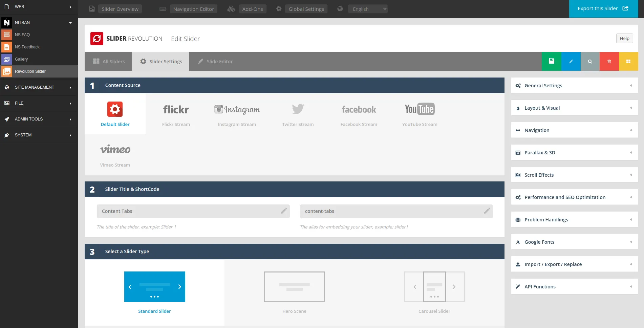Switch to the Slider Settings tab
644x328 pixels.
coord(160,61)
